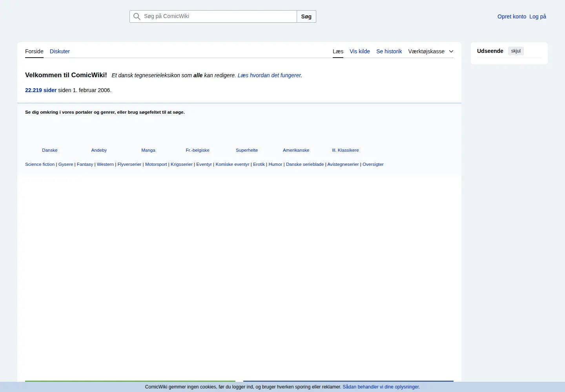Follow 'Læs hvordan det fungerer' link
Image resolution: width=565 pixels, height=392 pixels.
[269, 75]
